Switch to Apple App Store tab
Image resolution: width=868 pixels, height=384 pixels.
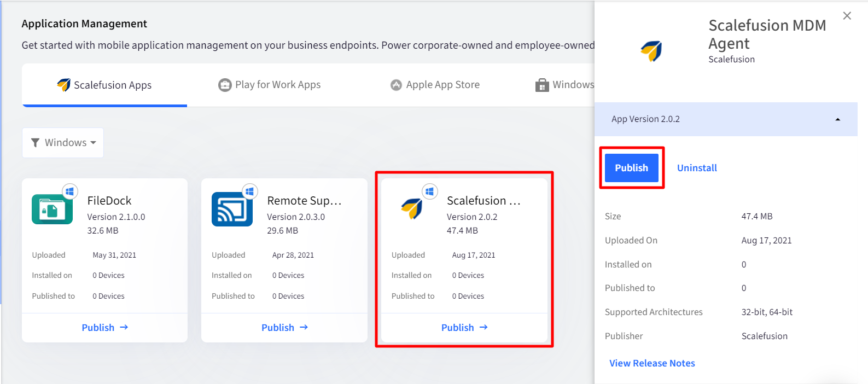point(435,85)
